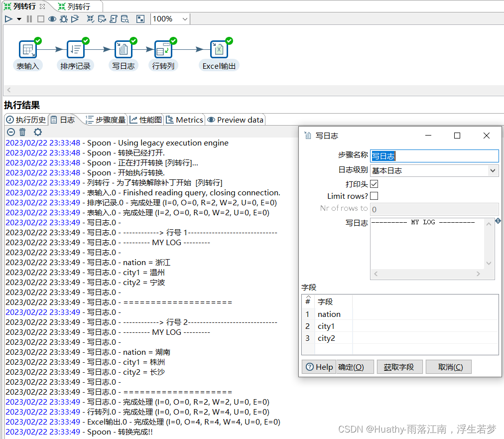Screen dimensions: 504x439
Task: Select the 排序记录 step icon on canvas
Action: [x=76, y=49]
